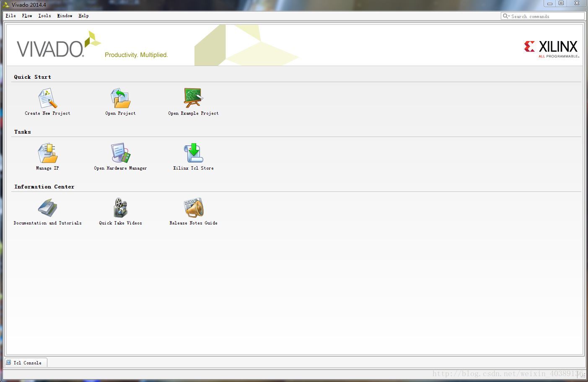Open Documentation and Tutorials book icon
The image size is (588, 382).
47,208
